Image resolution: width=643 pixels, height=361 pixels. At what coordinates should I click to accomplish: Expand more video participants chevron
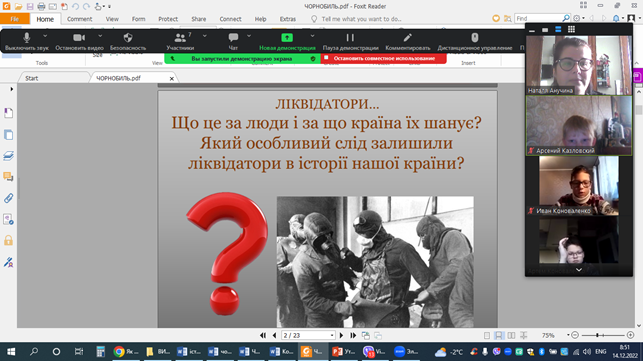579,270
